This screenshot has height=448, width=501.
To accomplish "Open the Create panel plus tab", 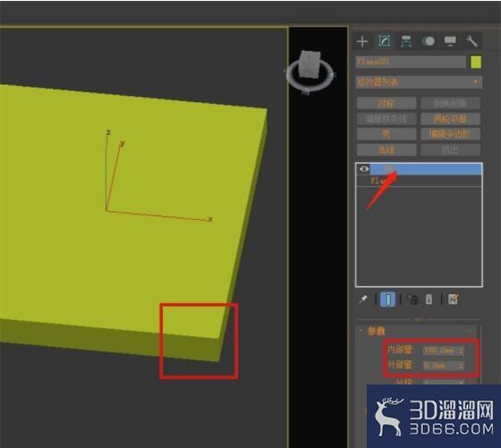I will 362,41.
